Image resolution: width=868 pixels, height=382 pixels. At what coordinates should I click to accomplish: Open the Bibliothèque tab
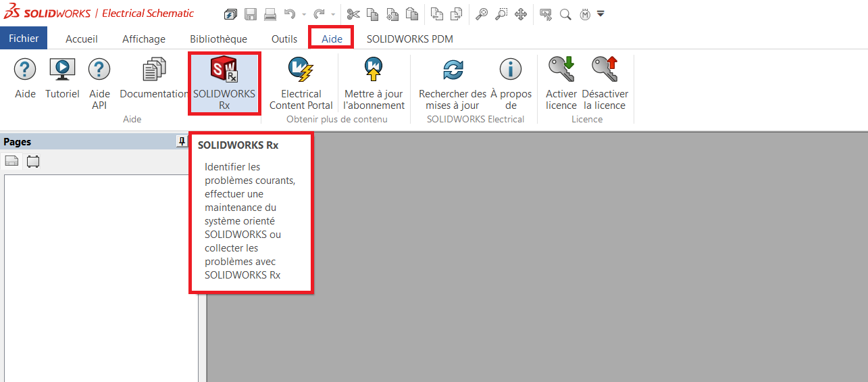coord(219,39)
